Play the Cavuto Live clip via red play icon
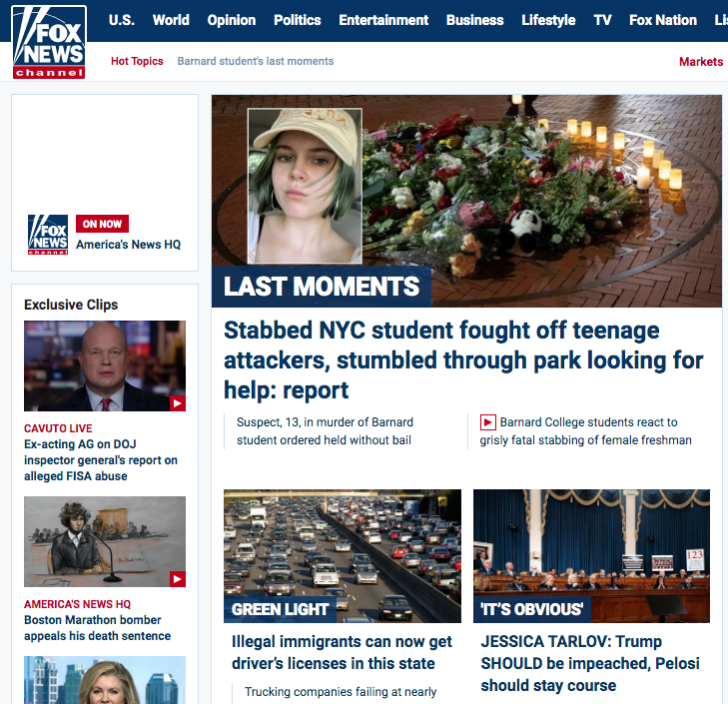The height and width of the screenshot is (704, 728). (x=178, y=403)
